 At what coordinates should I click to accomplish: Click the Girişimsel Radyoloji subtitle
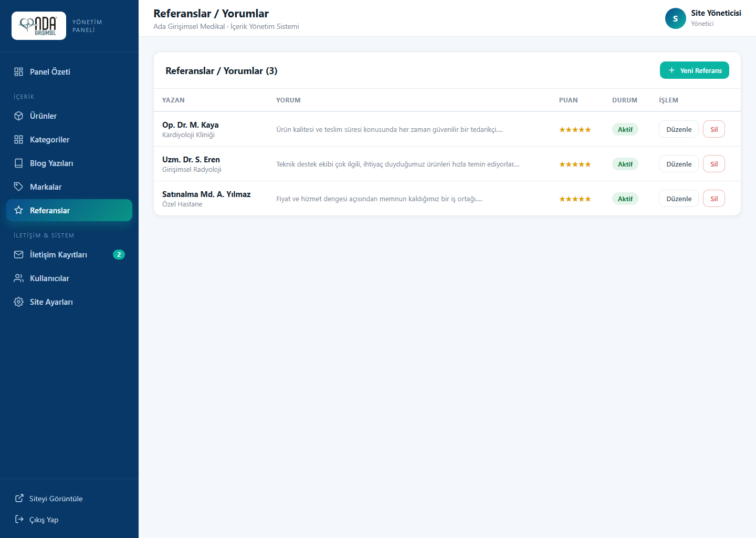(192, 170)
